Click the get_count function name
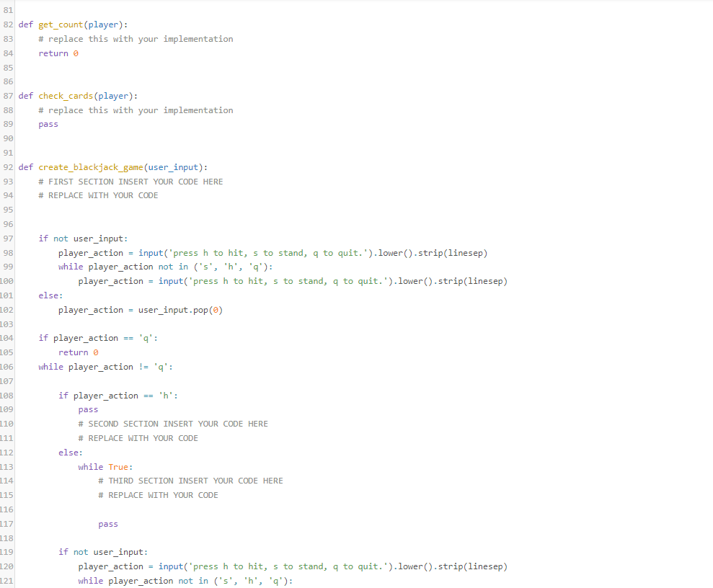713x588 pixels. [x=61, y=24]
